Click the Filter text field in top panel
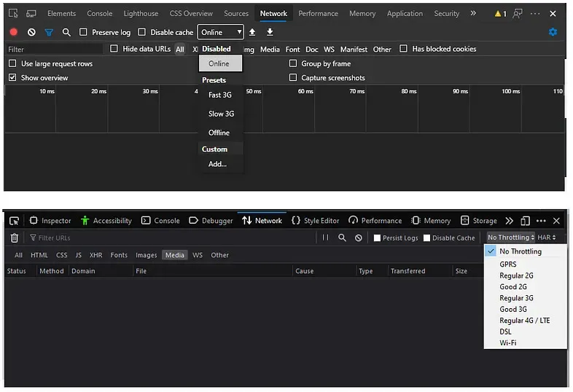 click(x=54, y=50)
